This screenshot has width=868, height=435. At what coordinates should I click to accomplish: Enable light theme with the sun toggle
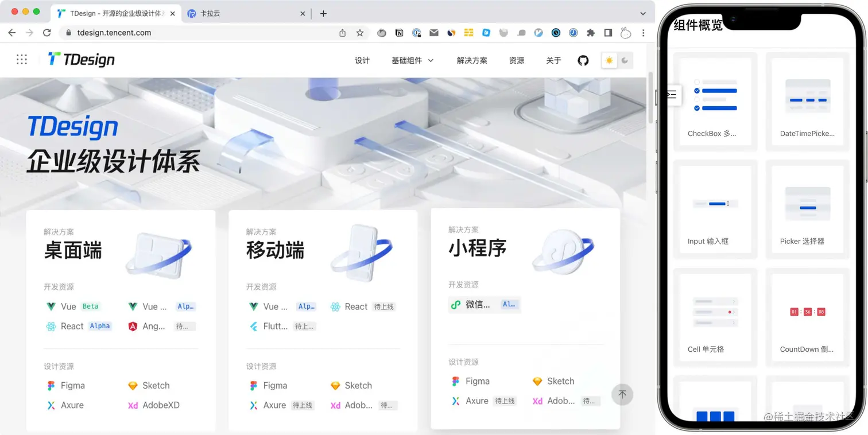[609, 60]
